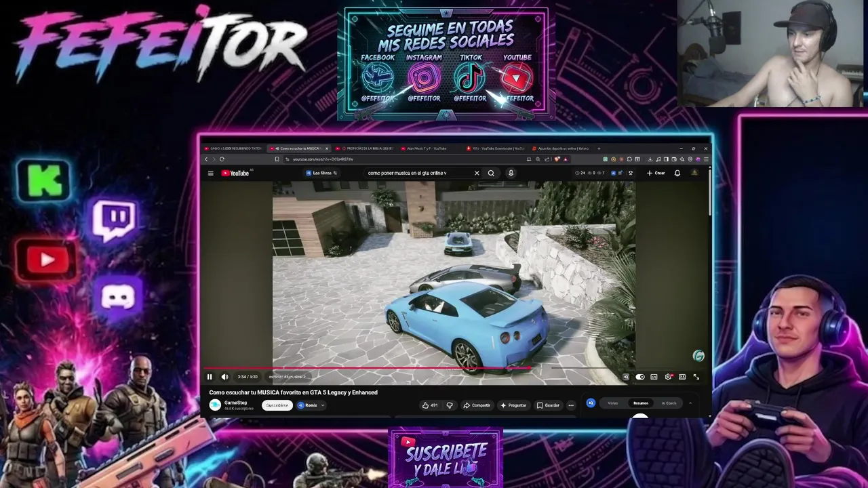
Task: Click the browser address bar
Action: [407, 159]
